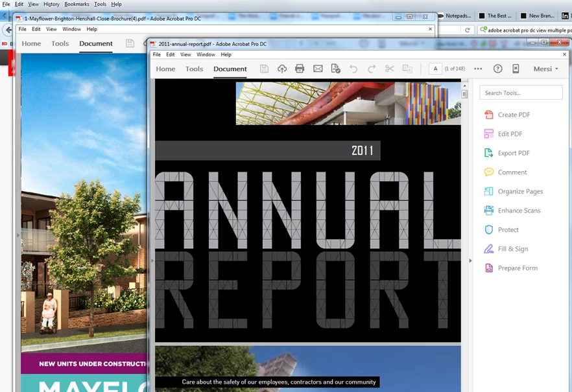572x392 pixels.
Task: Close the Mayflower document using the menu bar X
Action: [430, 29]
